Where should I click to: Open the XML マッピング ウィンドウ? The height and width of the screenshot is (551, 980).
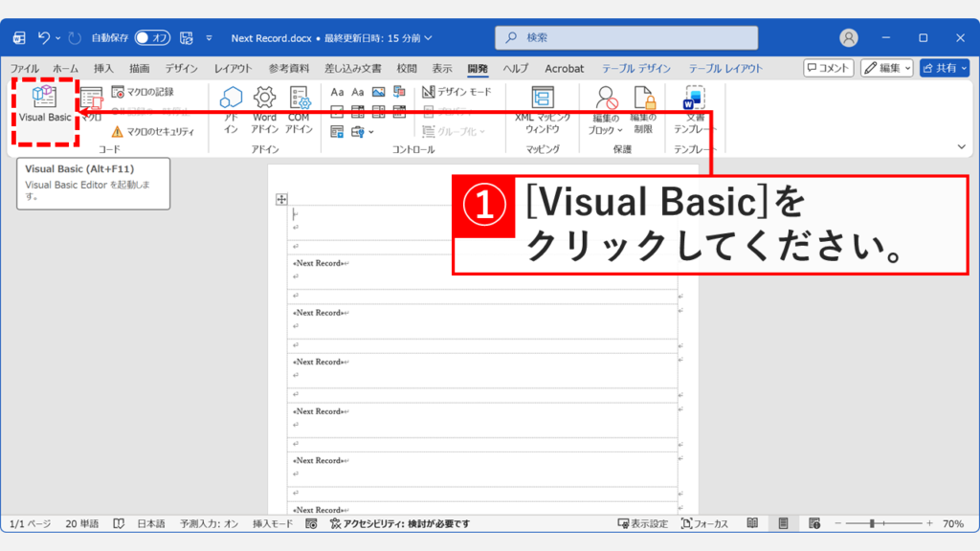[x=544, y=105]
